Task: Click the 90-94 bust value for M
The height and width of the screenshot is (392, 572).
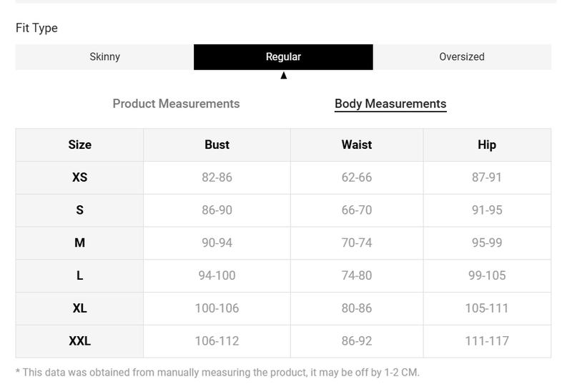Action: [217, 242]
